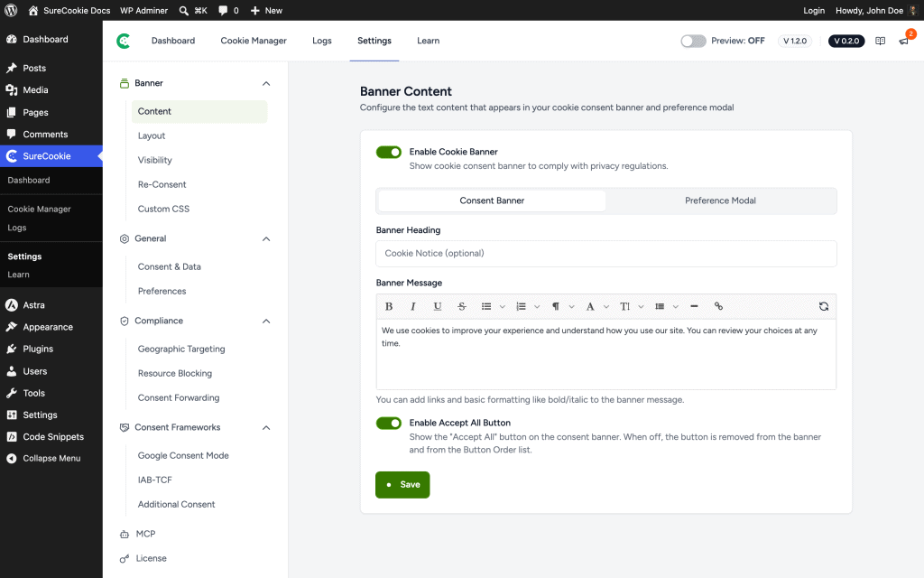Save the banner content settings
Screen dimensions: 924x578
(x=402, y=485)
